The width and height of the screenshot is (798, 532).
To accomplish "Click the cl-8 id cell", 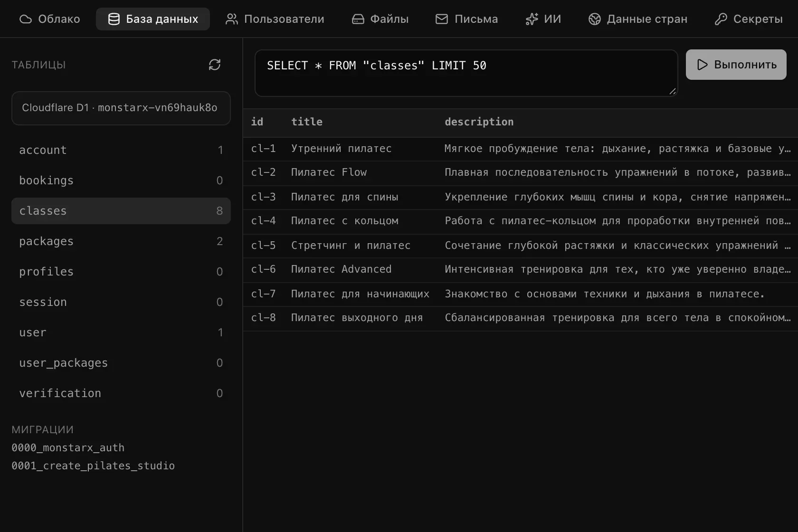I will [x=263, y=318].
